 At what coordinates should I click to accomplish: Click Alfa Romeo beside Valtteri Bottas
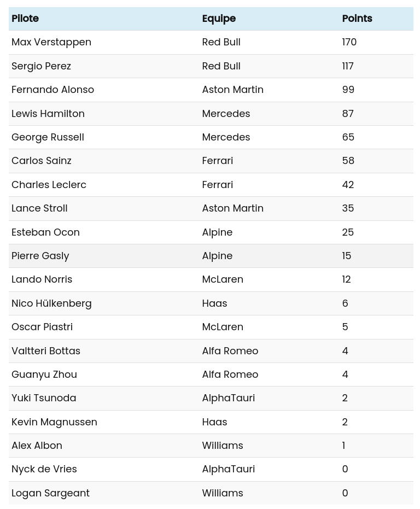[230, 350]
